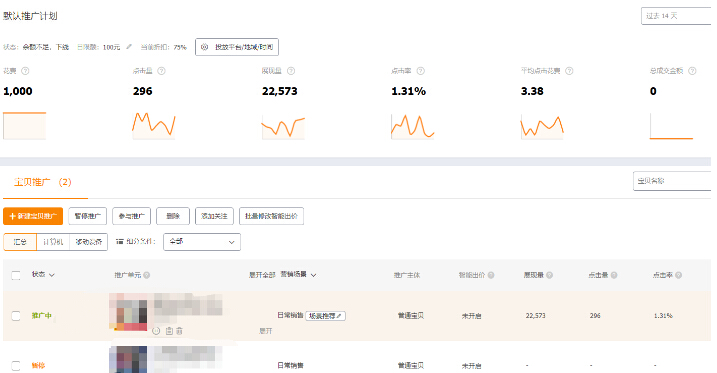Check the box for the 暂停 row
This screenshot has height=373, width=717.
click(x=16, y=366)
